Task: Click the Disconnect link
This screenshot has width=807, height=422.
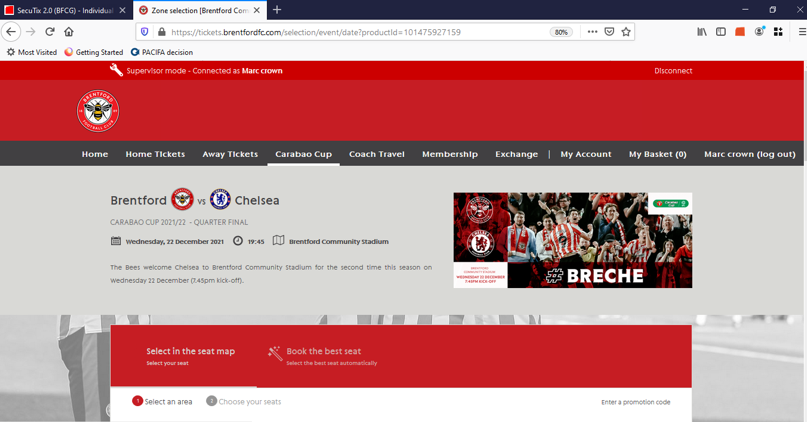Action: point(673,71)
